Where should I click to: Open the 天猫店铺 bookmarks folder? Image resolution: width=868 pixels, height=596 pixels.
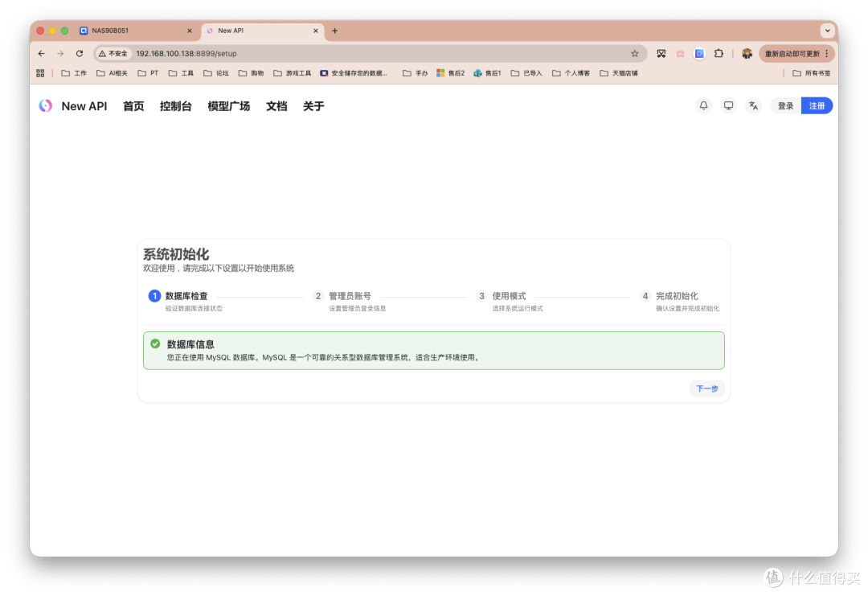tap(619, 73)
